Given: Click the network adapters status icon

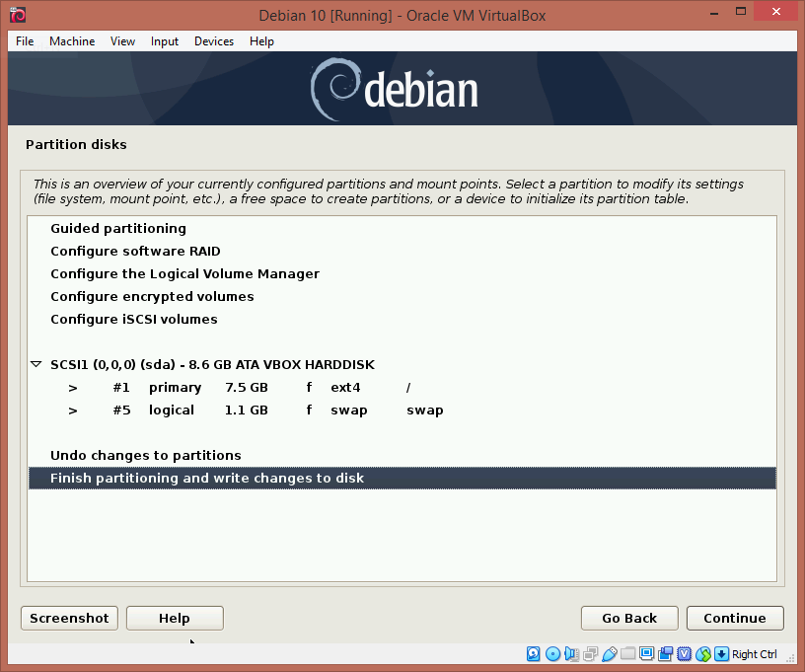Looking at the screenshot, I should pos(590,654).
